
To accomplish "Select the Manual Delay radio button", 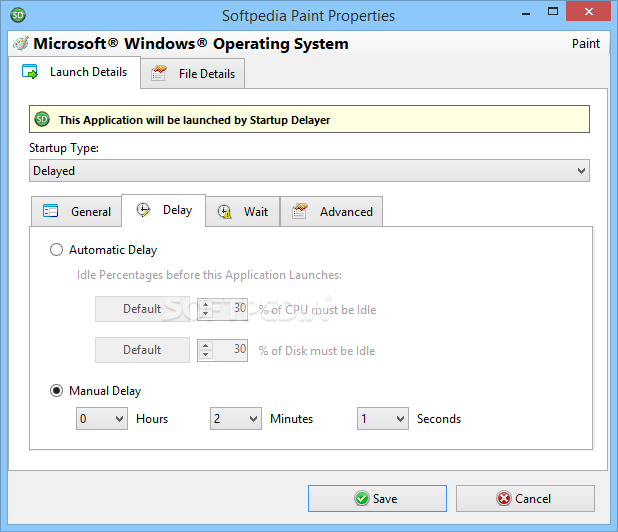I will 56,391.
